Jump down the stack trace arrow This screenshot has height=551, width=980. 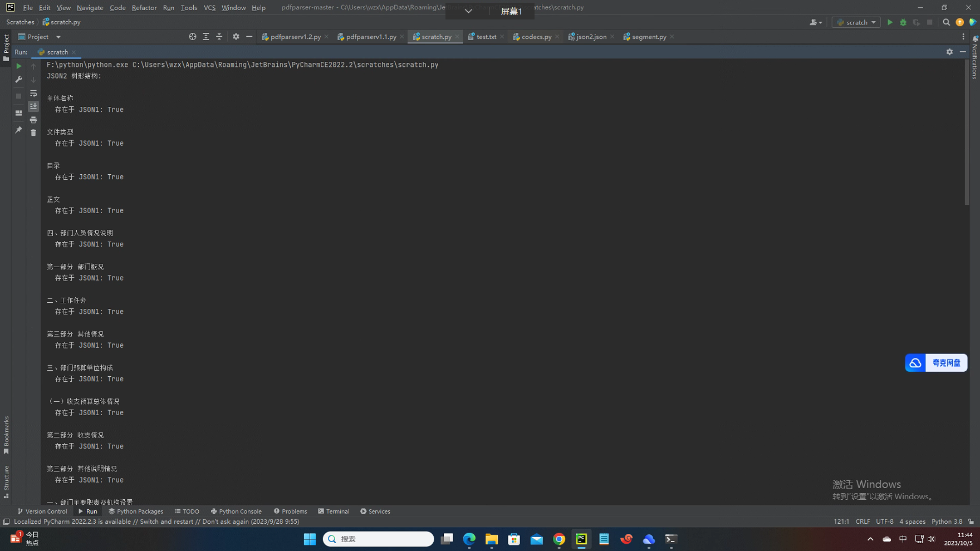point(33,80)
